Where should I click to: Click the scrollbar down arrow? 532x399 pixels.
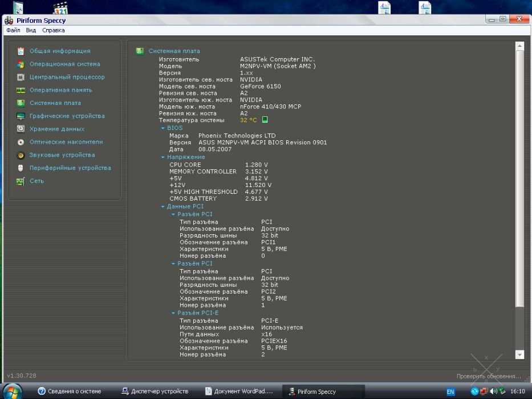click(520, 355)
